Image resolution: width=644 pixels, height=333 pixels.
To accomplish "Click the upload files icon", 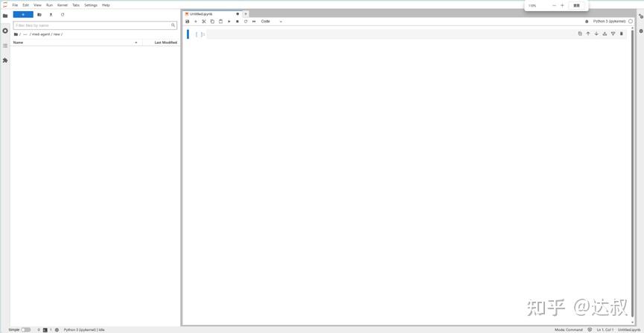I will pos(51,14).
